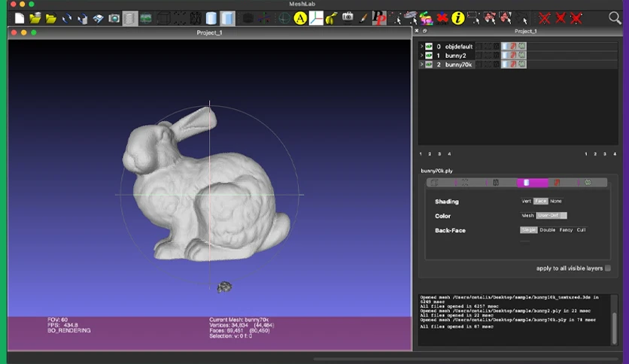Click the Vertices count in viewport status

242,325
